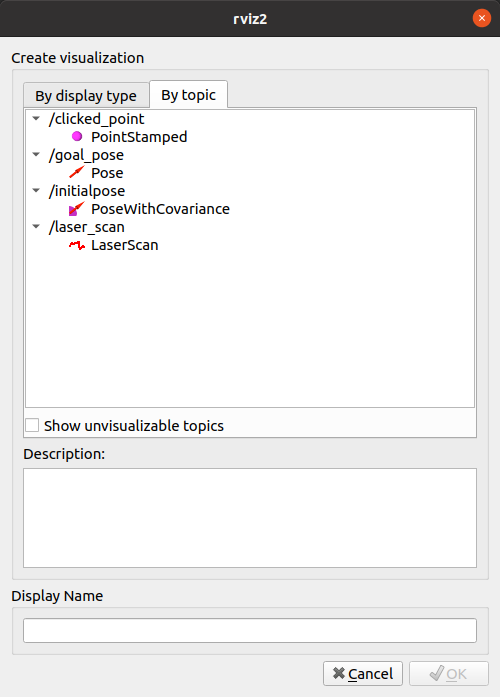Viewport: 500px width, 697px height.
Task: Collapse the /clicked_point topic
Action: point(36,119)
